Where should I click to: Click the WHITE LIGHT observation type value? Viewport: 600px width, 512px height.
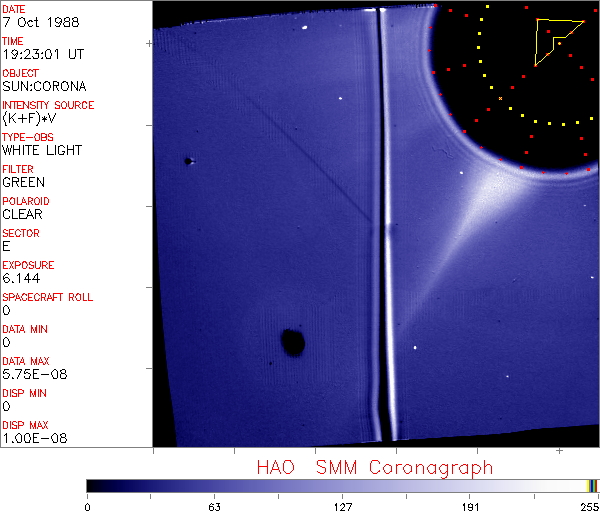pyautogui.click(x=42, y=151)
